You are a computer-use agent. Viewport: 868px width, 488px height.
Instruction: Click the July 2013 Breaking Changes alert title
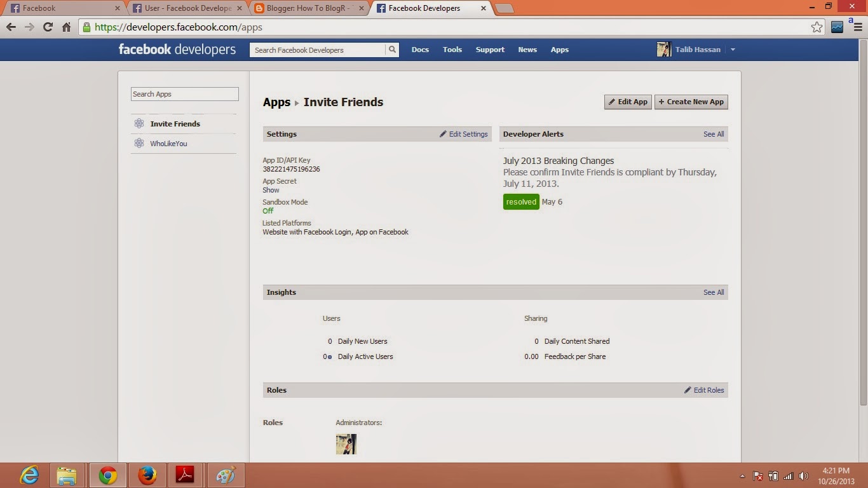[x=559, y=161]
